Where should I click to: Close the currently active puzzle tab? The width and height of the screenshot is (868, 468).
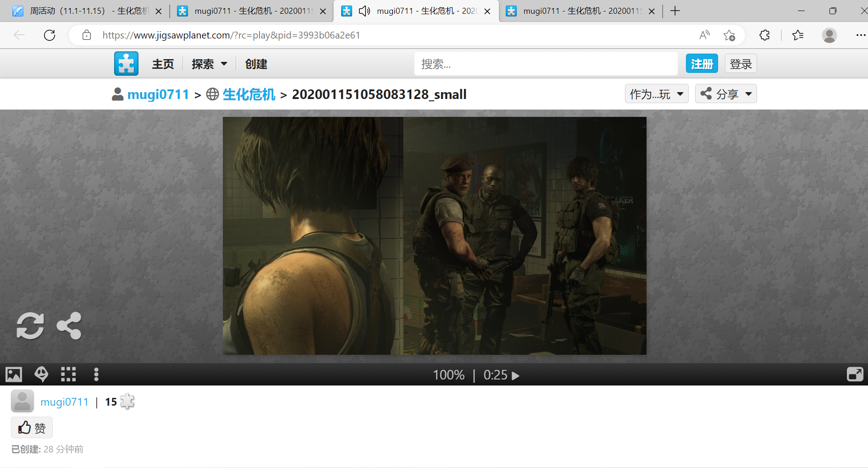[487, 11]
